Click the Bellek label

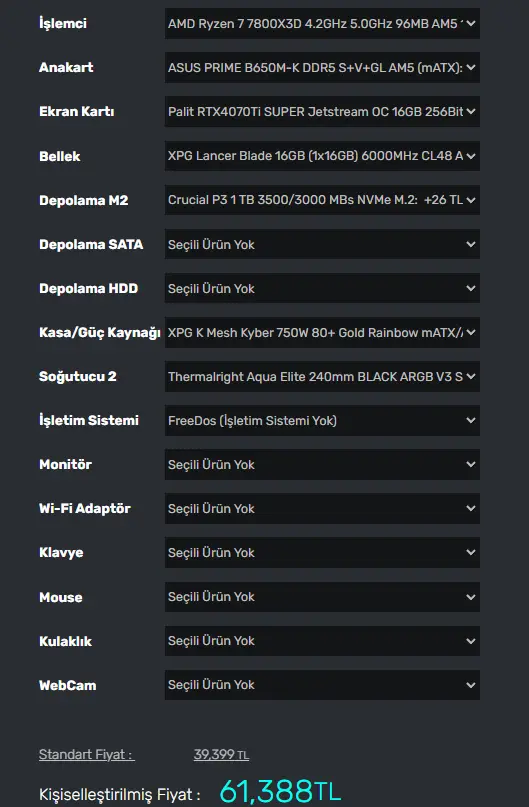coord(60,156)
